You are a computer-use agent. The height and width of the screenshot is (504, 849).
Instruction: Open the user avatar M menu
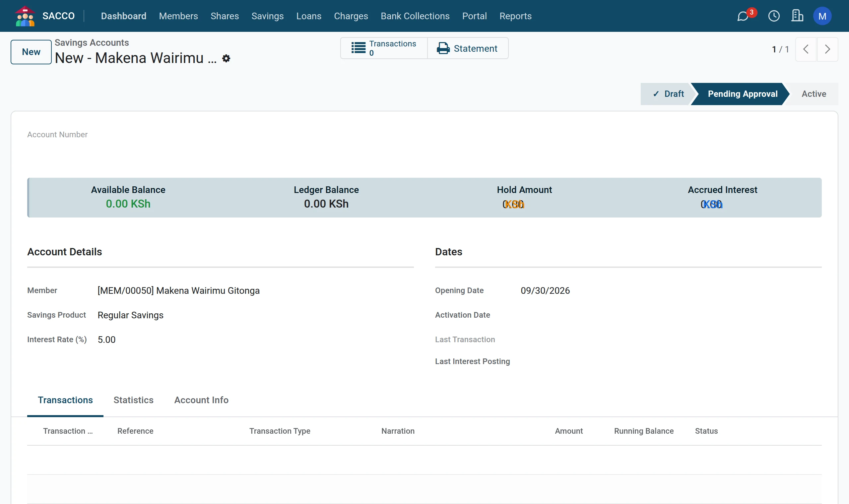click(822, 16)
